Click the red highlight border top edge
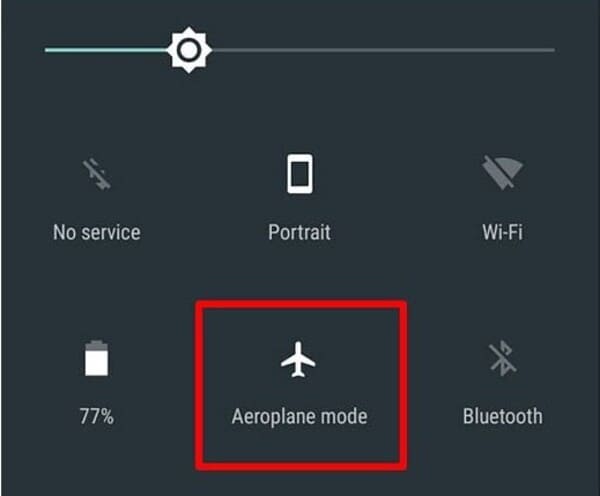The width and height of the screenshot is (600, 496). click(x=301, y=305)
